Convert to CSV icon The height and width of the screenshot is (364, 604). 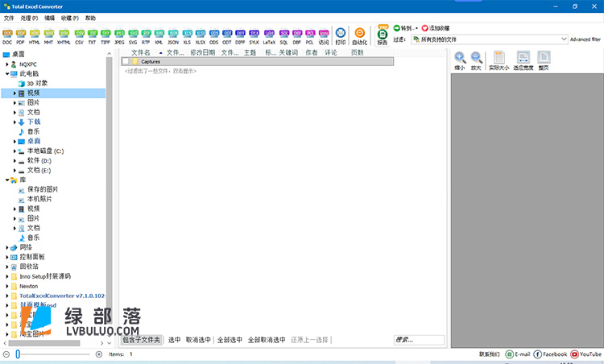(x=80, y=36)
